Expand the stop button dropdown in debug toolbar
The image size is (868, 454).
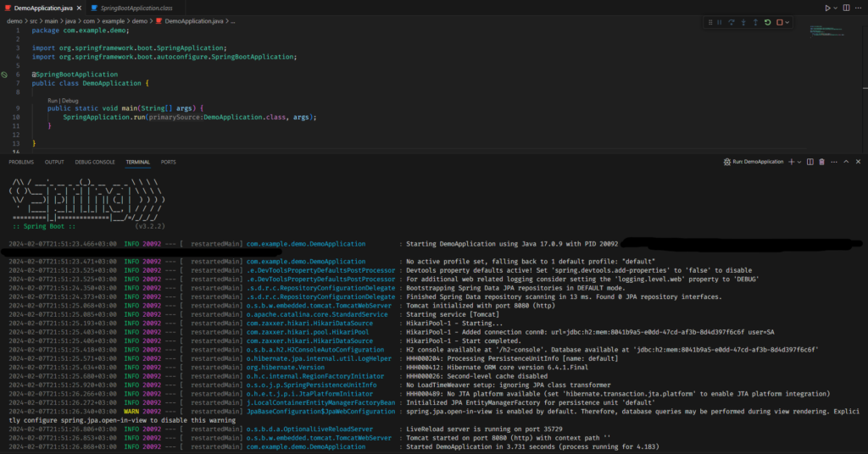[787, 21]
